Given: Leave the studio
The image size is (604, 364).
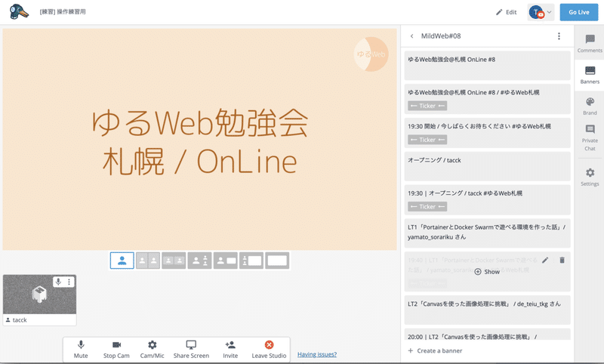Looking at the screenshot, I should tap(269, 350).
